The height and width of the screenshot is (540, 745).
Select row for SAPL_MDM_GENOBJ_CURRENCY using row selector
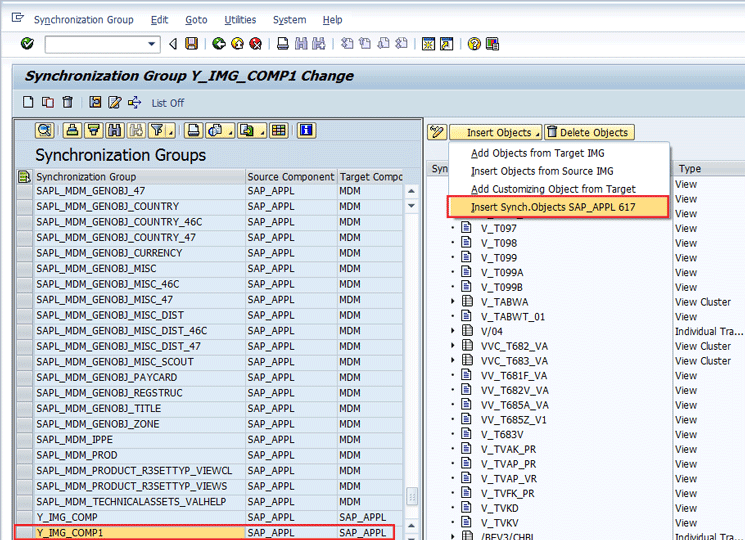click(x=24, y=253)
